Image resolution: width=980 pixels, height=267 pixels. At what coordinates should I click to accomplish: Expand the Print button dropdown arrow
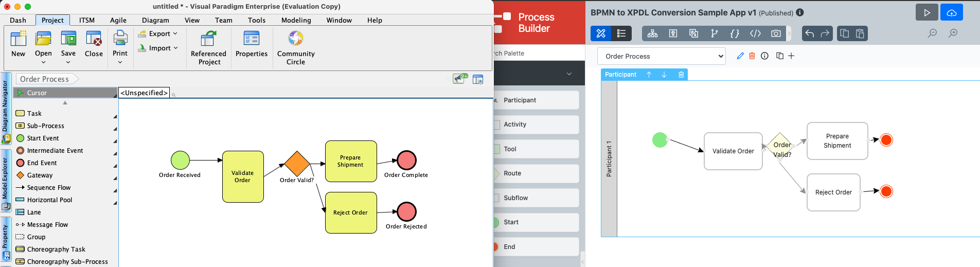pos(120,62)
